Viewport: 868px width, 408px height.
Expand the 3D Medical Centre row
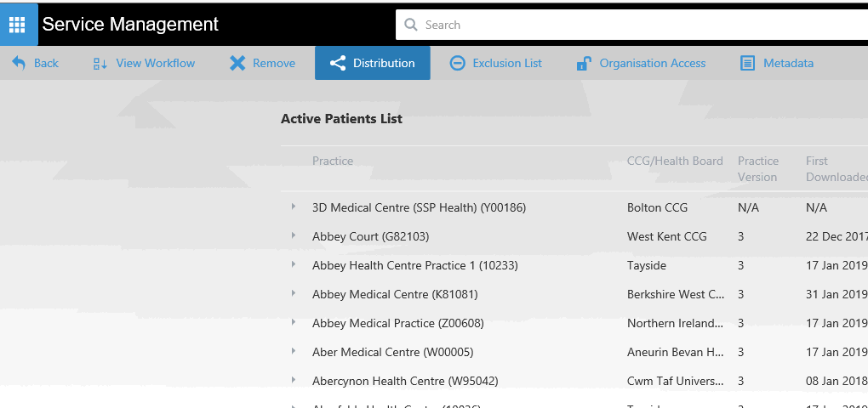point(293,207)
